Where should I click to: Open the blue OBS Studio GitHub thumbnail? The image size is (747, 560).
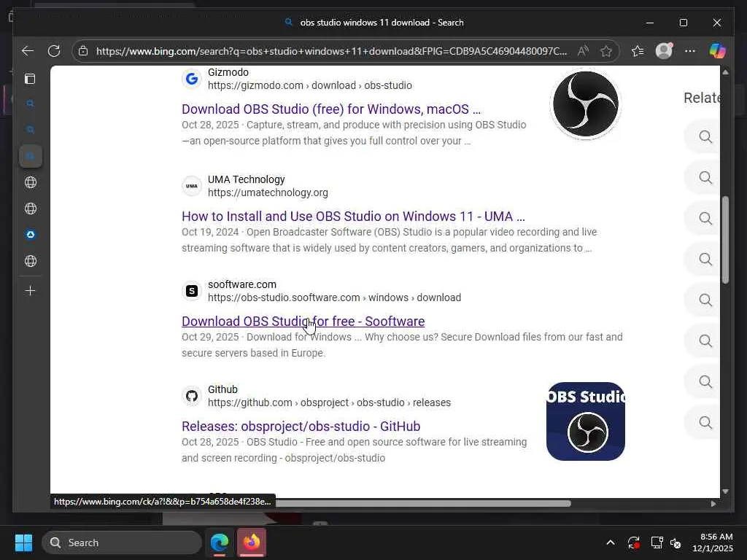[586, 421]
